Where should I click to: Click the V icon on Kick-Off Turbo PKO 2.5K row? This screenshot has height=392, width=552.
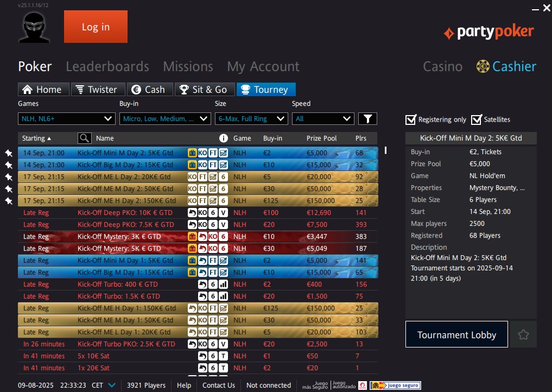pyautogui.click(x=223, y=344)
